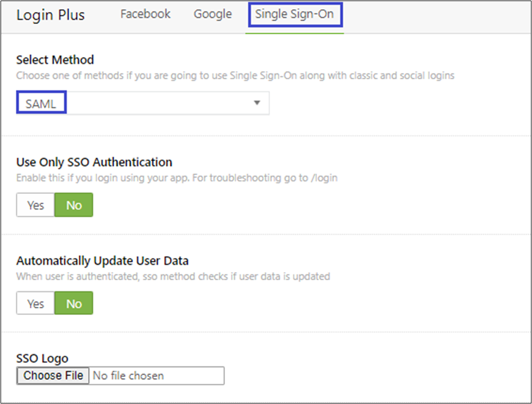Click the SSO Logo label
532x404 pixels.
pos(42,358)
